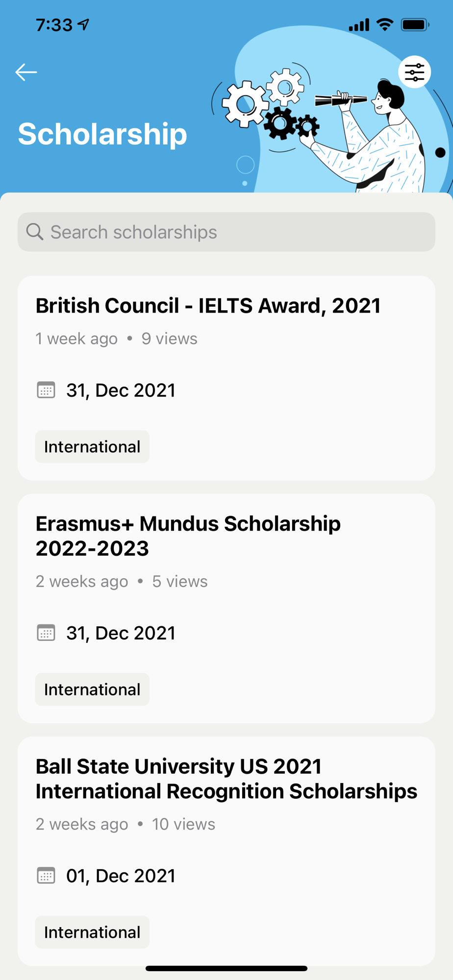
Task: Click calendar icon on Ball State card
Action: tap(46, 875)
